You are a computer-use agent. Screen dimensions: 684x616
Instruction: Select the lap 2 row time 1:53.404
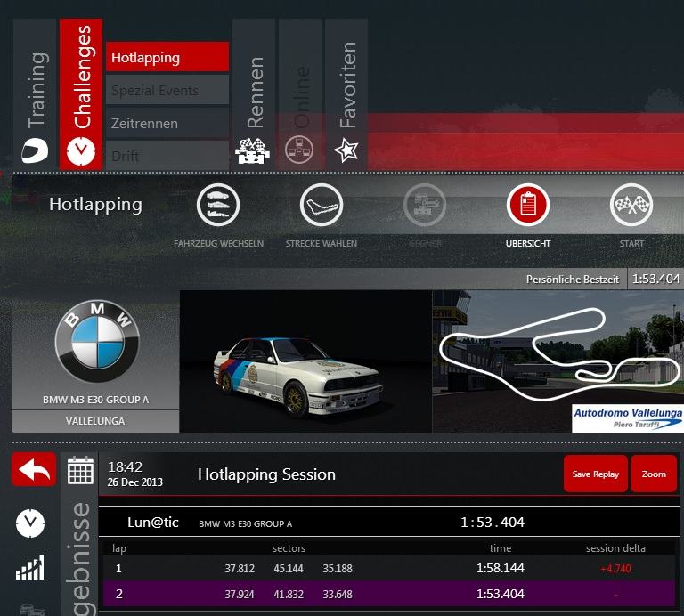tap(501, 594)
